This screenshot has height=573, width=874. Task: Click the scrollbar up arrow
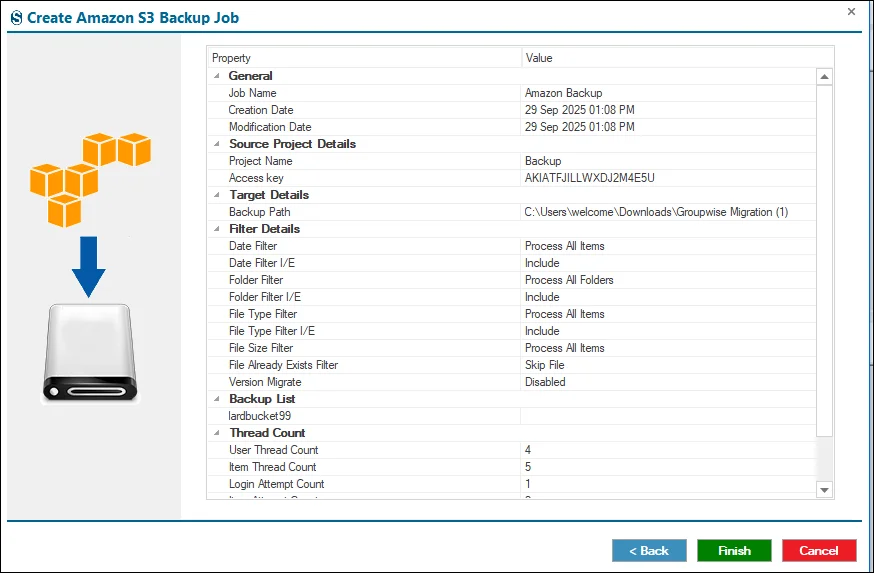click(824, 77)
